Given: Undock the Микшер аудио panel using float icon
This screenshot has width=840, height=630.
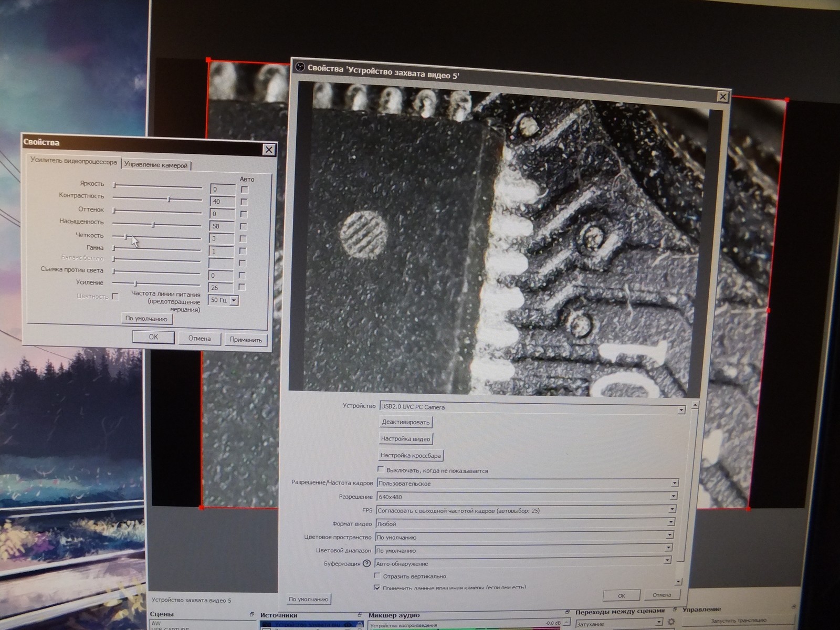Looking at the screenshot, I should coord(568,612).
